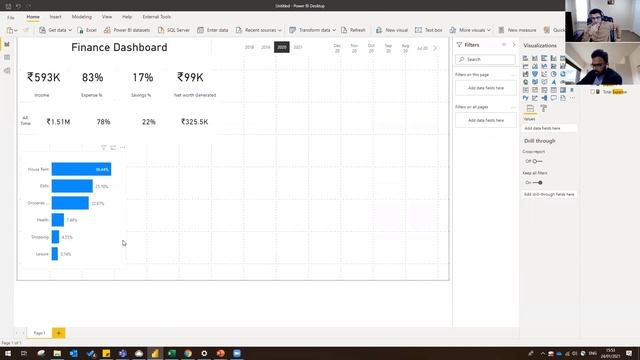640x360 pixels.
Task: Select the Decomposition tree visual icon
Action: (x=544, y=98)
